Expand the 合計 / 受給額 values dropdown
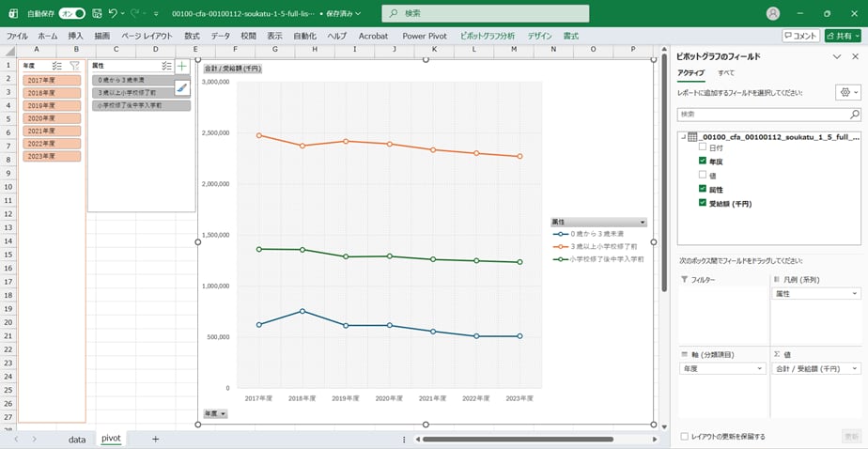Image resolution: width=868 pixels, height=449 pixels. [x=854, y=369]
